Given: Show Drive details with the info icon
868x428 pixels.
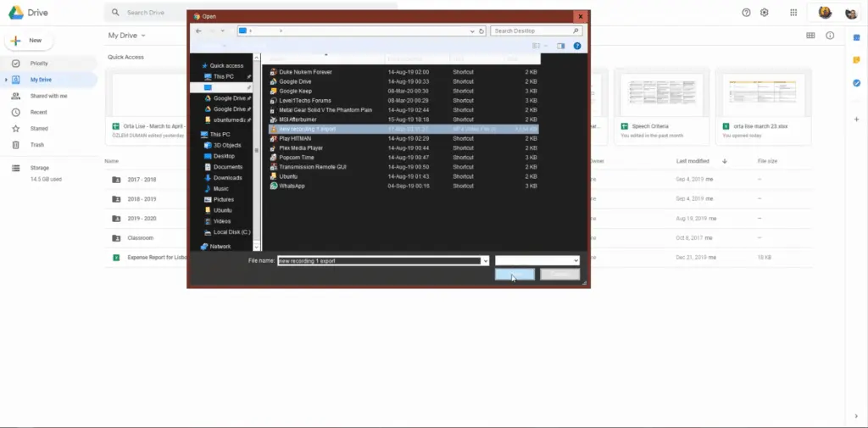Looking at the screenshot, I should [830, 36].
